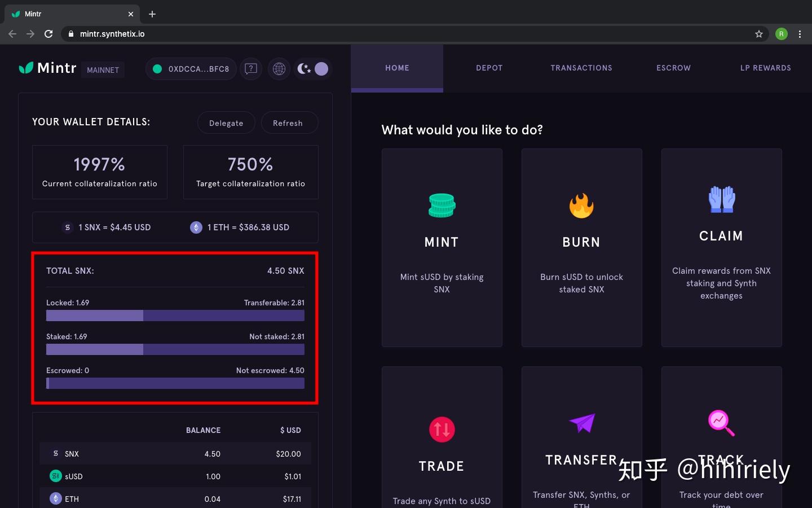Click the ETH icon in balance table
812x508 pixels.
55,498
